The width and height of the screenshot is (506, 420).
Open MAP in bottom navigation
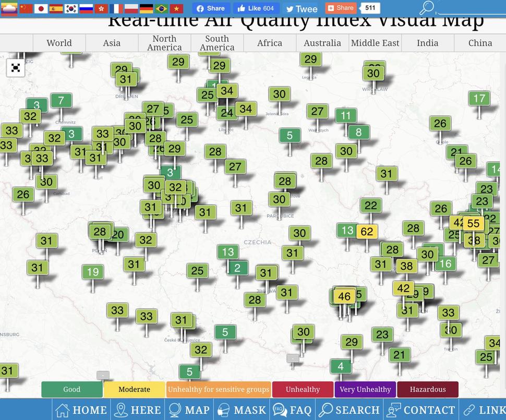189,410
